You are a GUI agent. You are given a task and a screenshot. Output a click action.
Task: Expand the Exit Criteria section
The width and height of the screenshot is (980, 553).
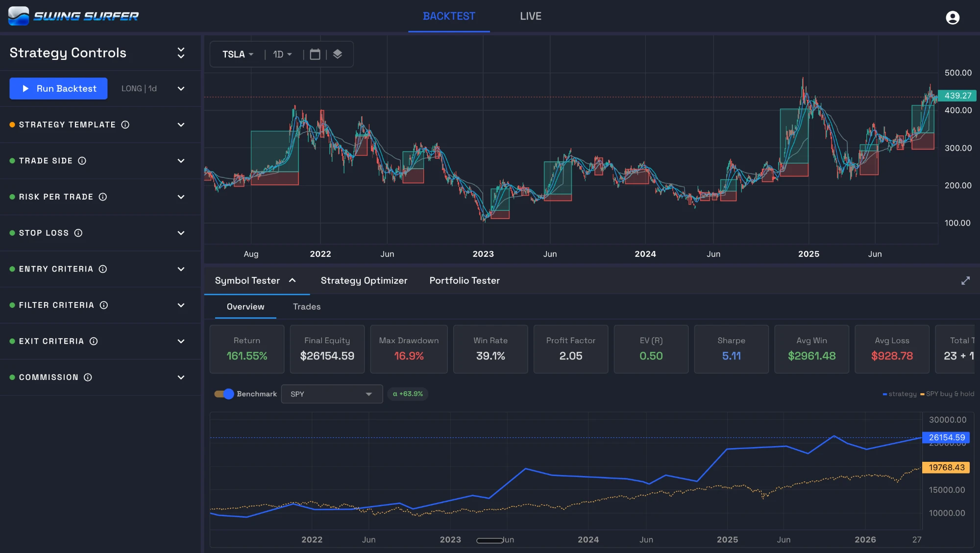click(x=181, y=341)
